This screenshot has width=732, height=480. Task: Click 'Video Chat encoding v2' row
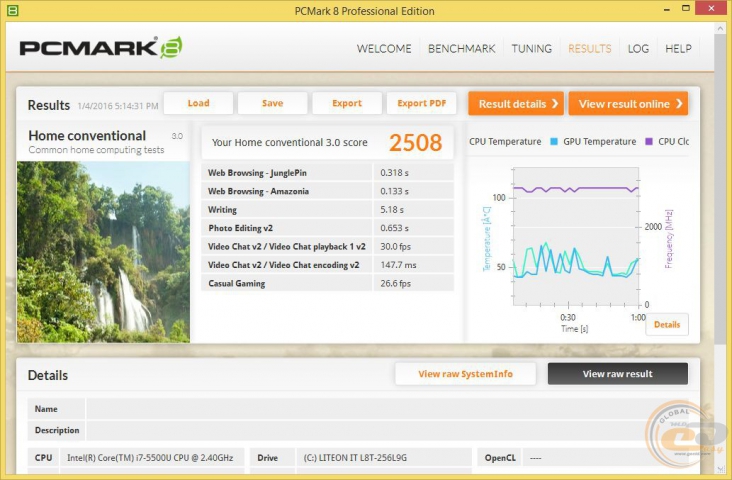(327, 265)
